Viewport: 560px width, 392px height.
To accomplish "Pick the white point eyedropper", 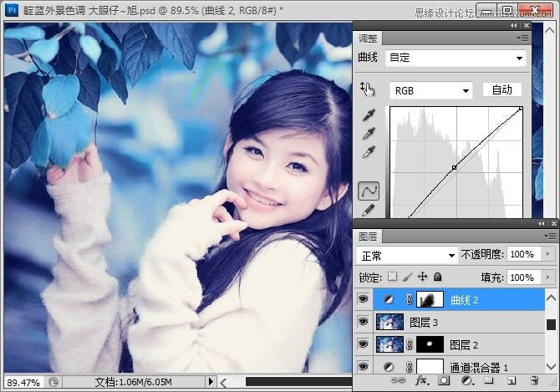I will click(368, 152).
